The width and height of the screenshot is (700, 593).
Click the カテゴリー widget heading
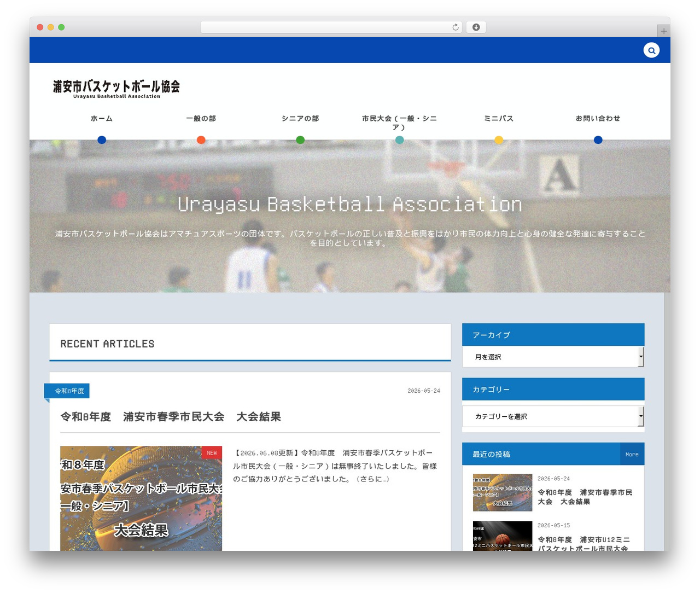(x=491, y=389)
